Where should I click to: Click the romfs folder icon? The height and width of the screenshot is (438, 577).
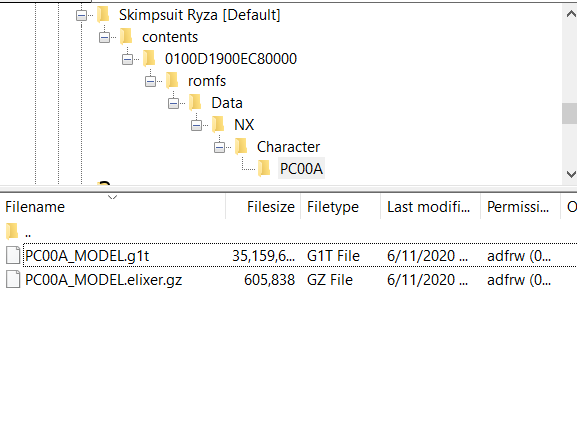point(172,81)
